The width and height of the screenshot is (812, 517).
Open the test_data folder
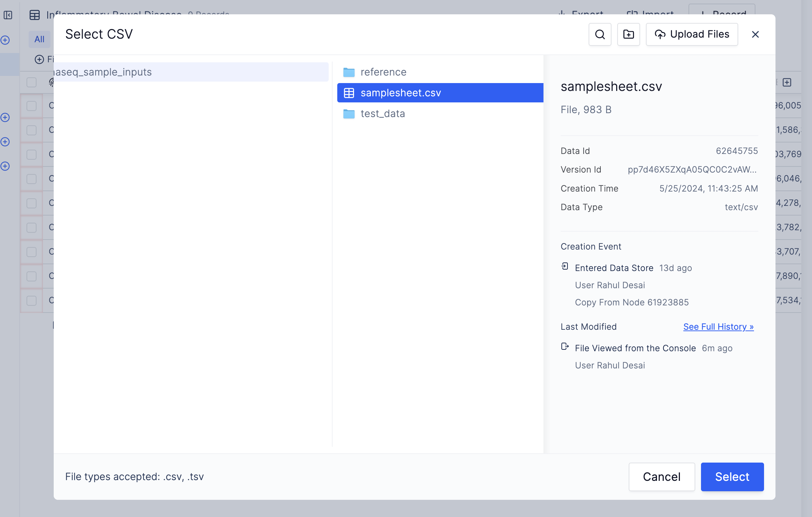coord(382,113)
